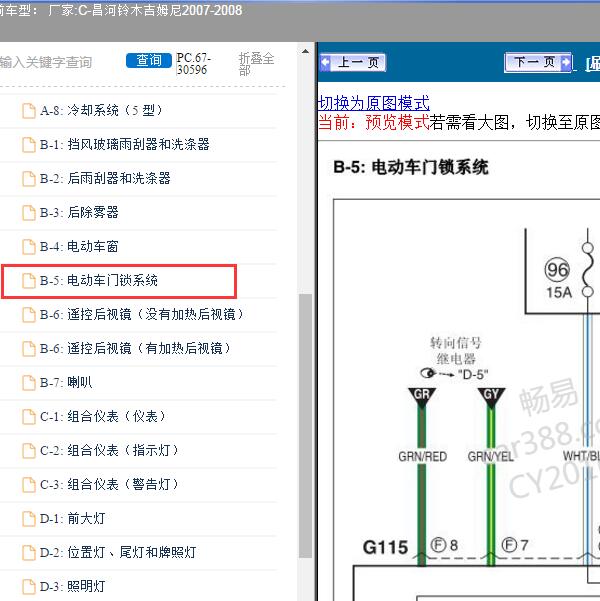This screenshot has height=601, width=600.
Task: Click document icon beside B-7 喇叭
Action: tap(29, 383)
